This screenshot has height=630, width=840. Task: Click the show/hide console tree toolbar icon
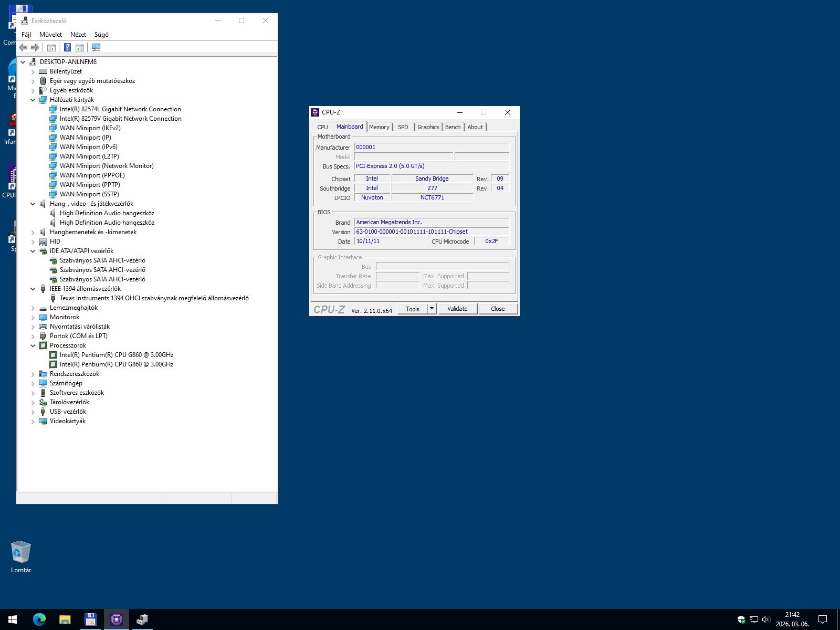click(x=51, y=48)
